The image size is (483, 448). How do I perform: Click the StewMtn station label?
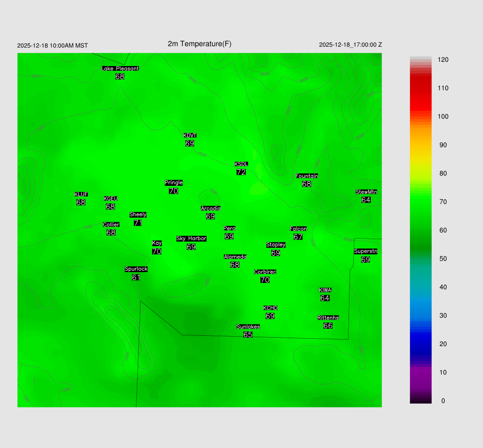tap(366, 192)
